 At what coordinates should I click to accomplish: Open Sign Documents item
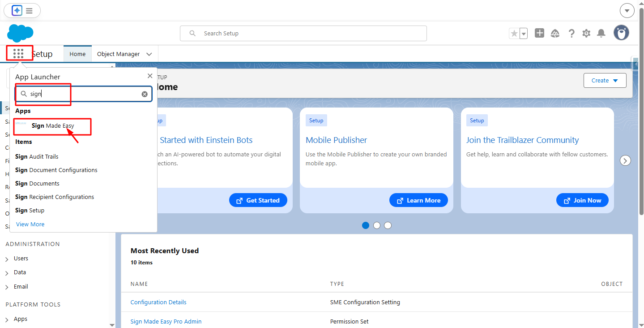click(37, 183)
